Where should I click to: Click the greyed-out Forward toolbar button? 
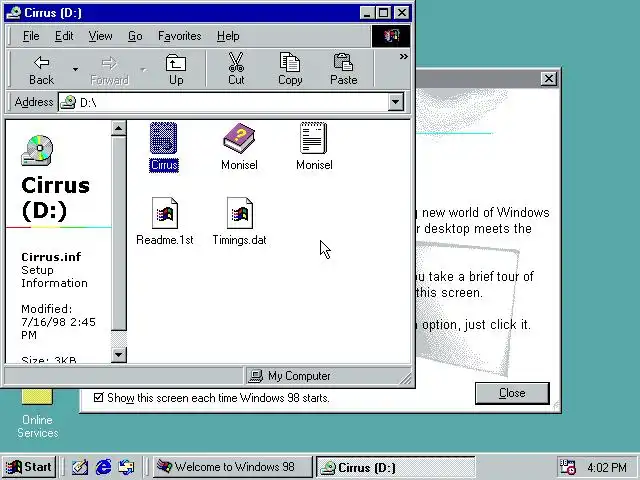point(109,69)
